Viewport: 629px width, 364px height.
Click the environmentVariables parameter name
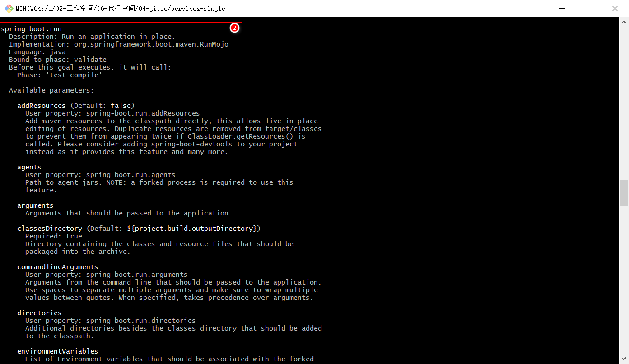pos(57,351)
